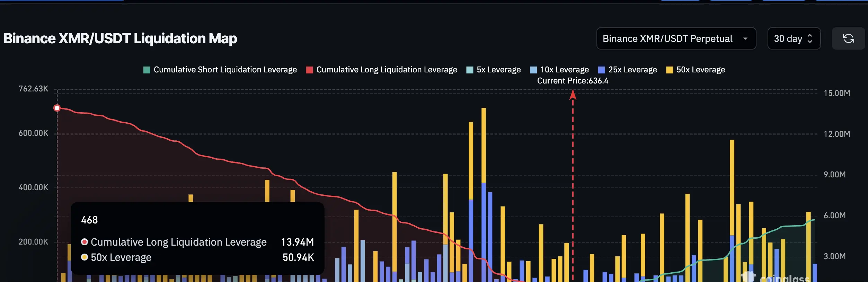Click the 12.00M right axis label
868x282 pixels.
[837, 134]
